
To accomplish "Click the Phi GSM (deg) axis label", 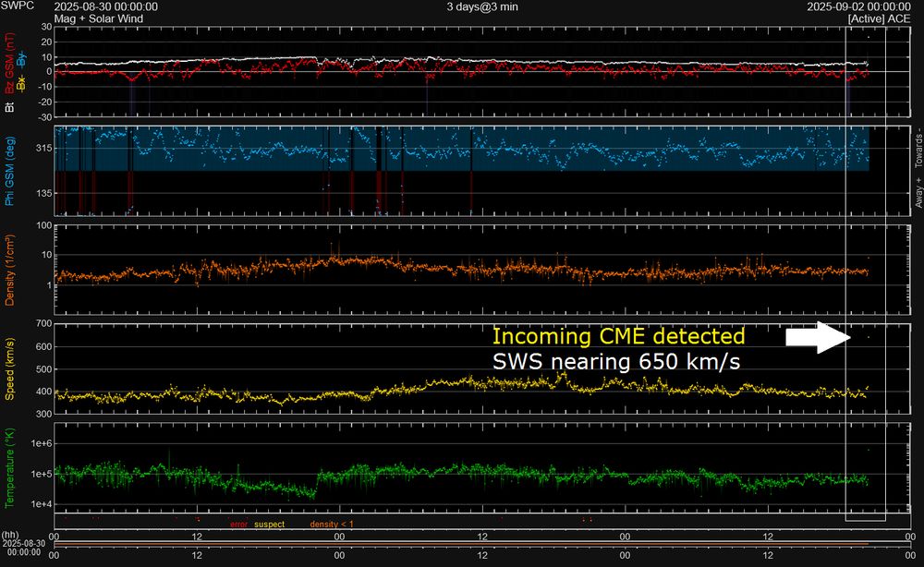I will click(x=9, y=172).
